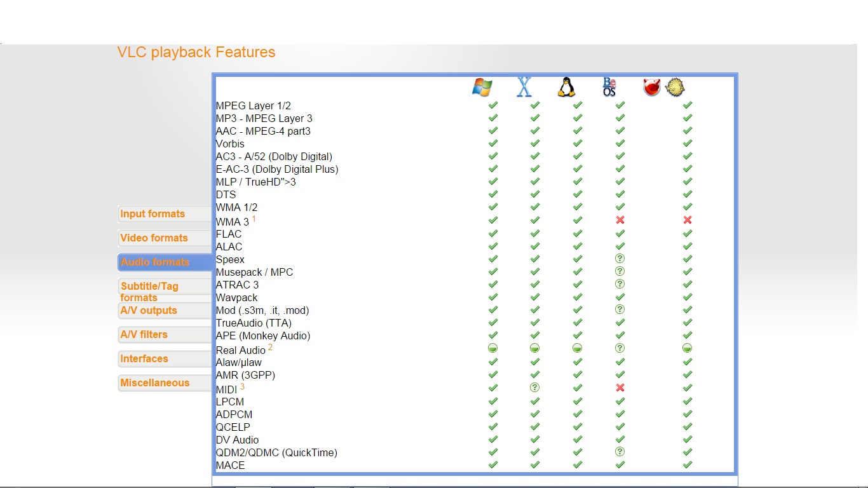Follow footnote 3 beside MIDI

(242, 386)
